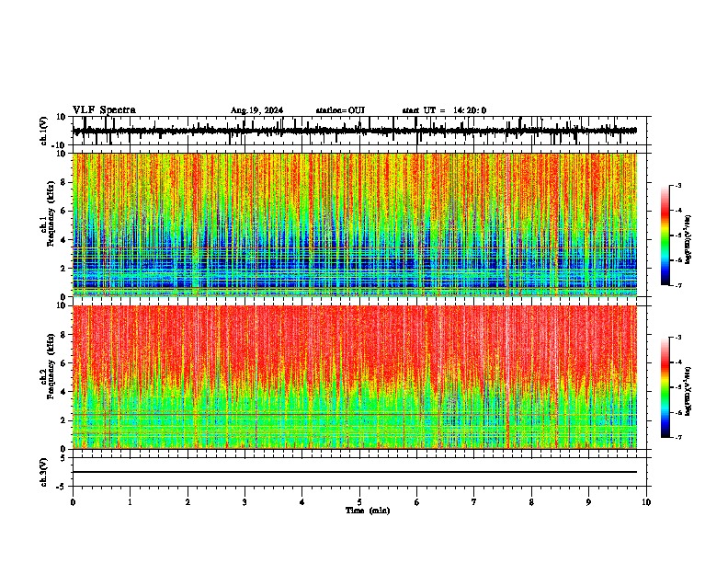
Task: Click the 'station=OUI' header label
Action: (x=340, y=110)
